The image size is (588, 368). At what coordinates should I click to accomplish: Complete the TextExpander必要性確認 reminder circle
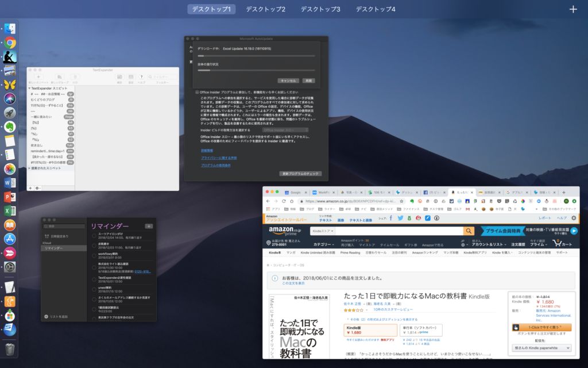pos(94,279)
